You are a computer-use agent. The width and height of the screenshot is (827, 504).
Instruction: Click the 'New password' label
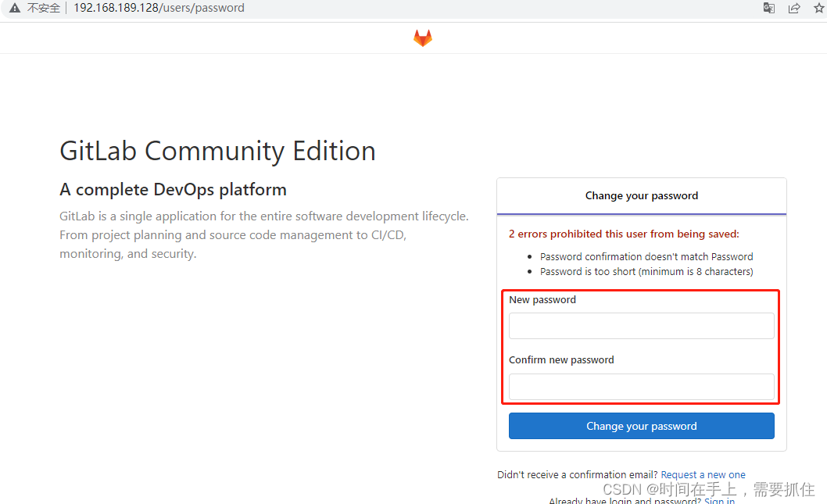pyautogui.click(x=542, y=299)
